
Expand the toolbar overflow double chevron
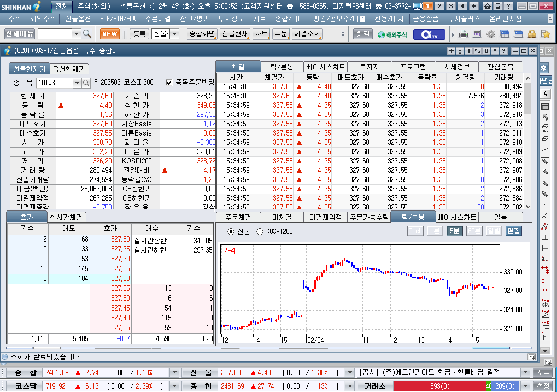343,34
